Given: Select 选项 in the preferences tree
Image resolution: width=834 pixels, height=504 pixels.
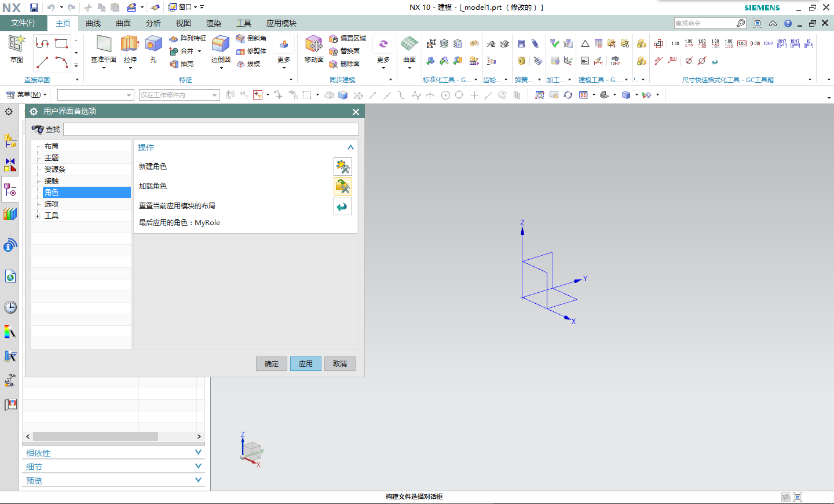Looking at the screenshot, I should point(52,204).
